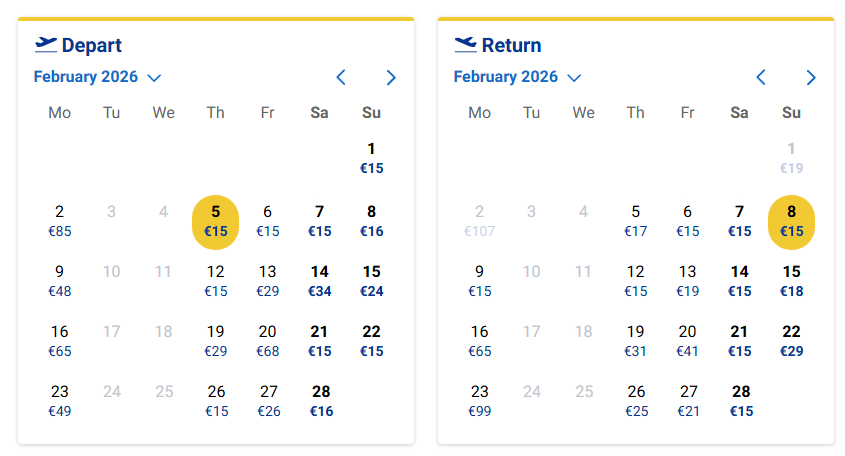
Task: Click the Return airplane icon
Action: pos(466,44)
